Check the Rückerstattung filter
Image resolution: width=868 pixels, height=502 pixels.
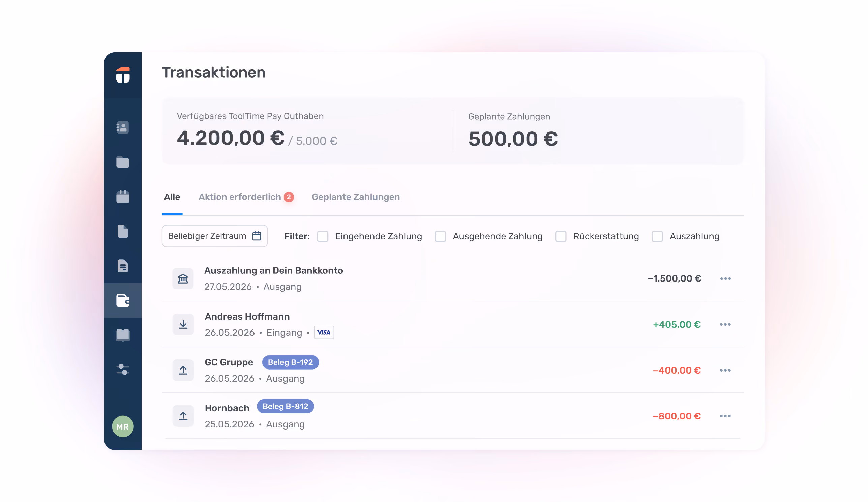point(561,236)
